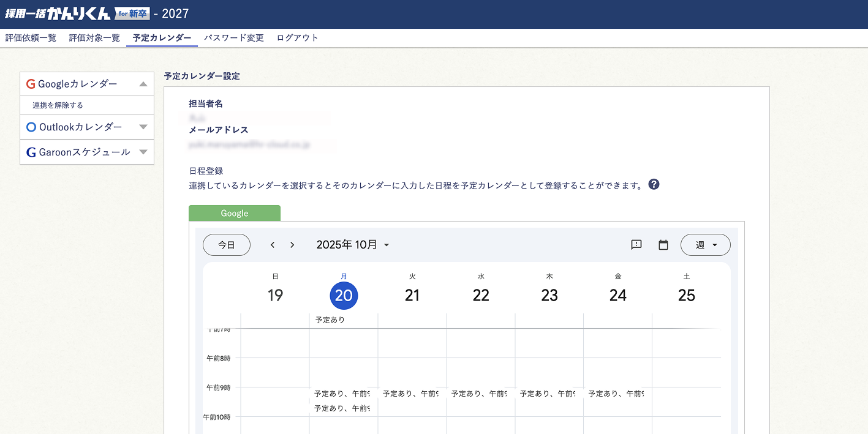
Task: Click the Garoon G icon in the sidebar
Action: pyautogui.click(x=31, y=152)
